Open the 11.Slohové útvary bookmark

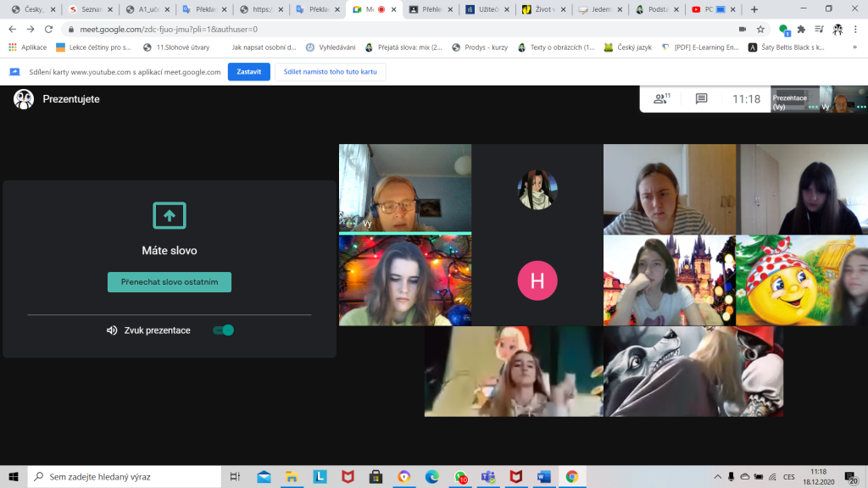(x=176, y=47)
